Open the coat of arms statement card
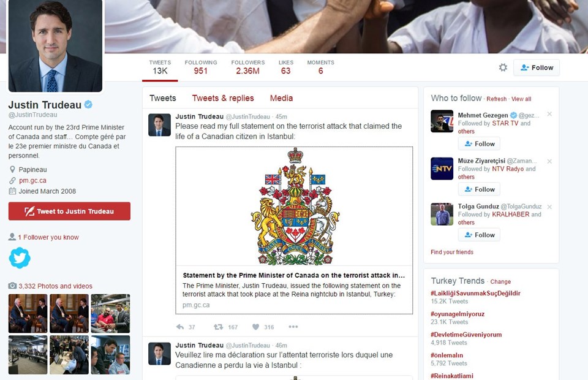 point(294,230)
